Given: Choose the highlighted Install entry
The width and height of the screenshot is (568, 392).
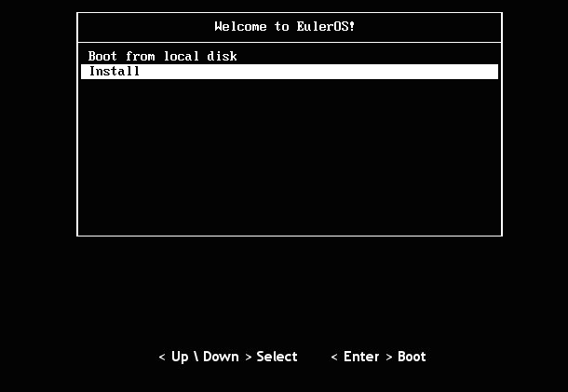Looking at the screenshot, I should [x=290, y=72].
